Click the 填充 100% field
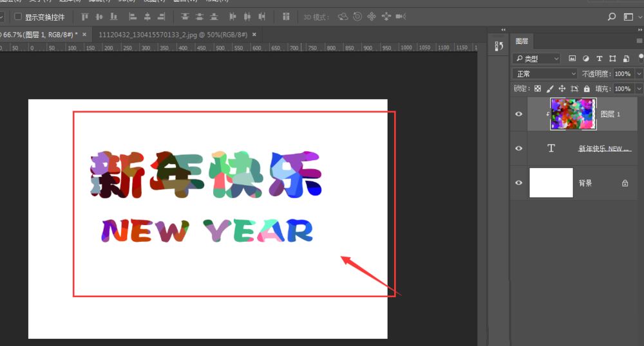 (x=623, y=89)
